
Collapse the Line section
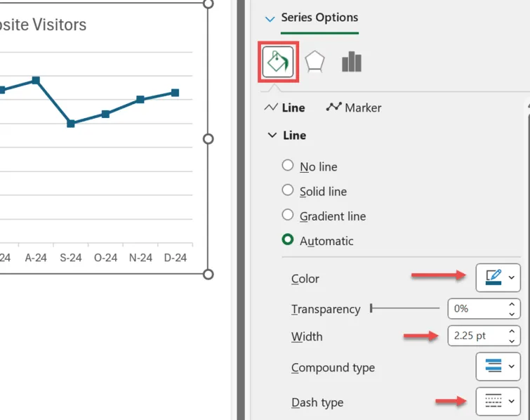tap(272, 135)
